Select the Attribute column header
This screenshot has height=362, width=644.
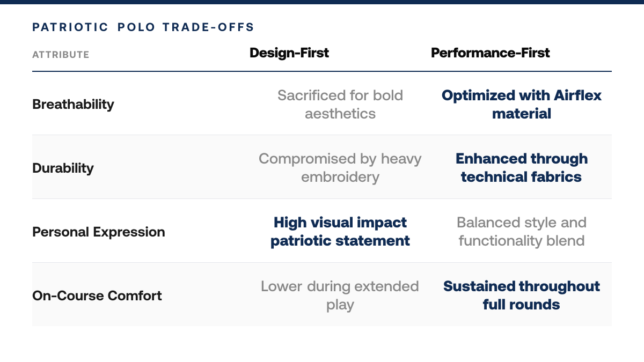click(61, 55)
